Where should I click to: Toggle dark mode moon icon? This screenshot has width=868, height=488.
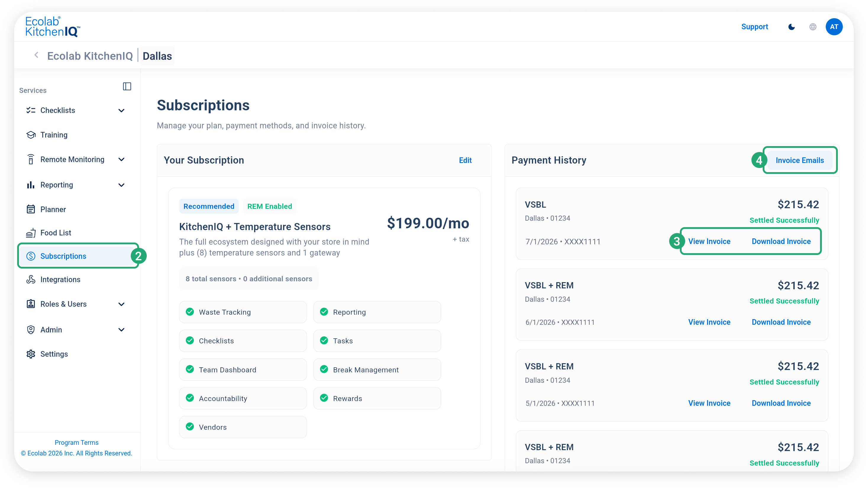tap(791, 27)
